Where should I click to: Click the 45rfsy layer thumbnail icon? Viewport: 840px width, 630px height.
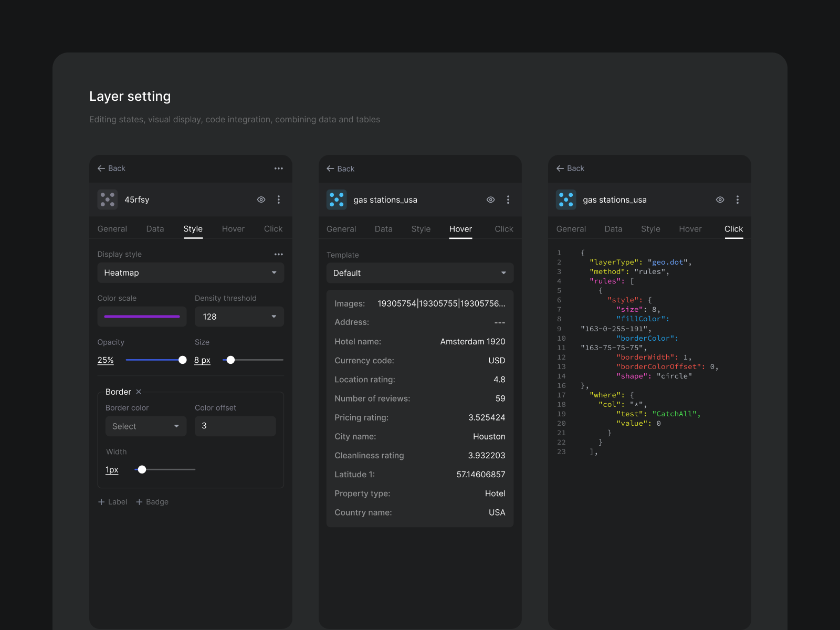coord(107,199)
